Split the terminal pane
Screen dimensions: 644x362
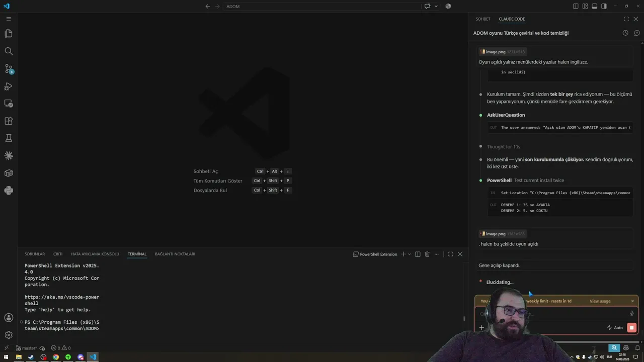point(418,254)
